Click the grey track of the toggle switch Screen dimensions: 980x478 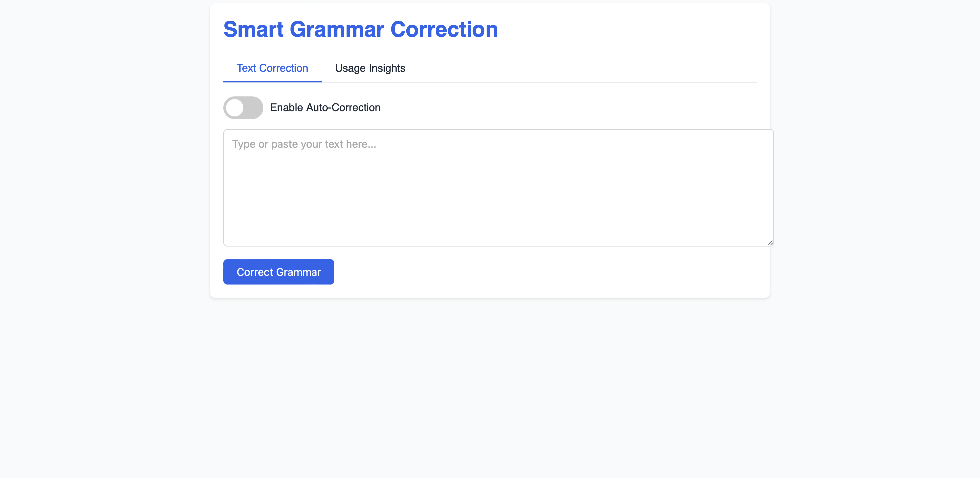pos(253,108)
